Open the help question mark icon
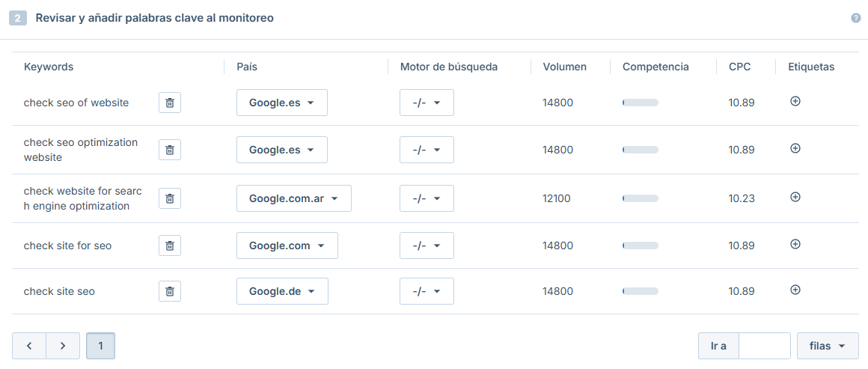Image resolution: width=868 pixels, height=369 pixels. (856, 18)
